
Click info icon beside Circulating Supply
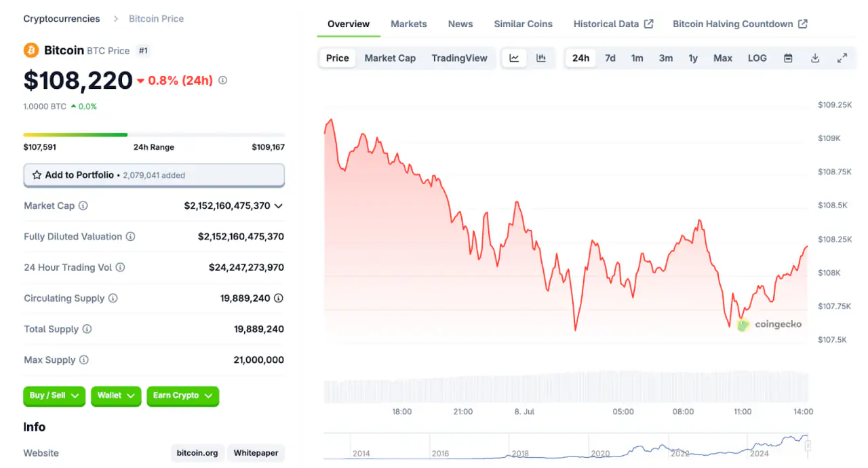[113, 298]
